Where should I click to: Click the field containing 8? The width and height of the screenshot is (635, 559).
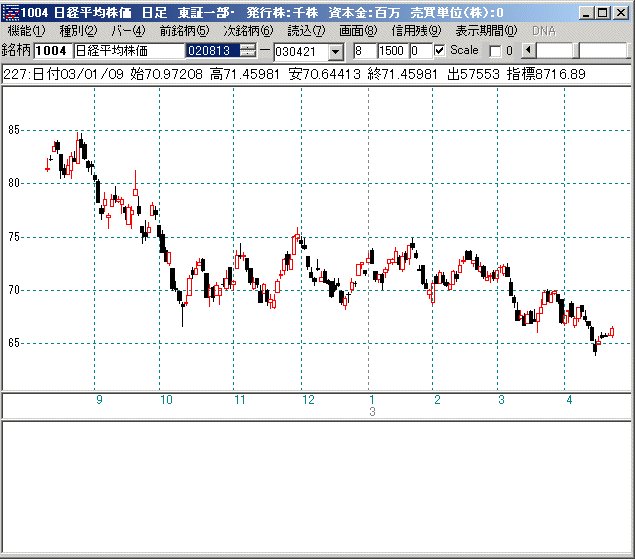coord(364,51)
